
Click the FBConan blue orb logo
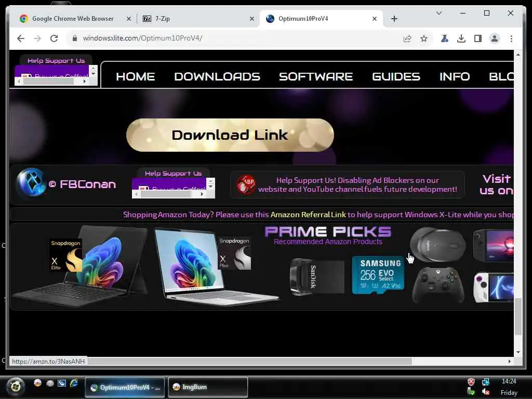pos(31,182)
